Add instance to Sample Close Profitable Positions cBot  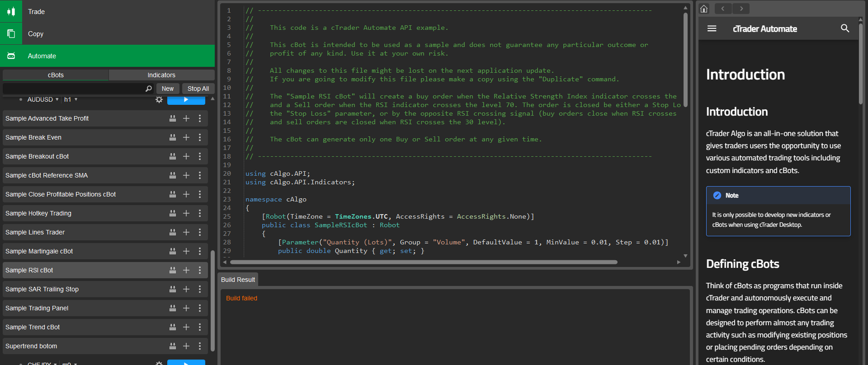186,194
